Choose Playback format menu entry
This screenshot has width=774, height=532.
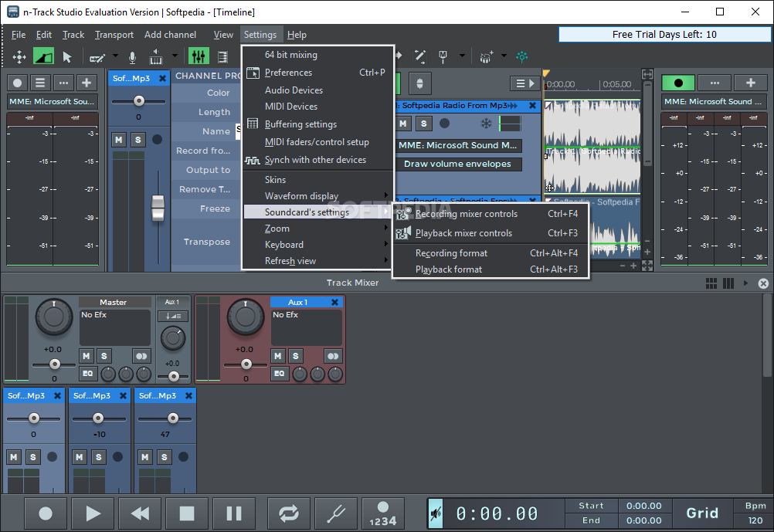pos(491,269)
